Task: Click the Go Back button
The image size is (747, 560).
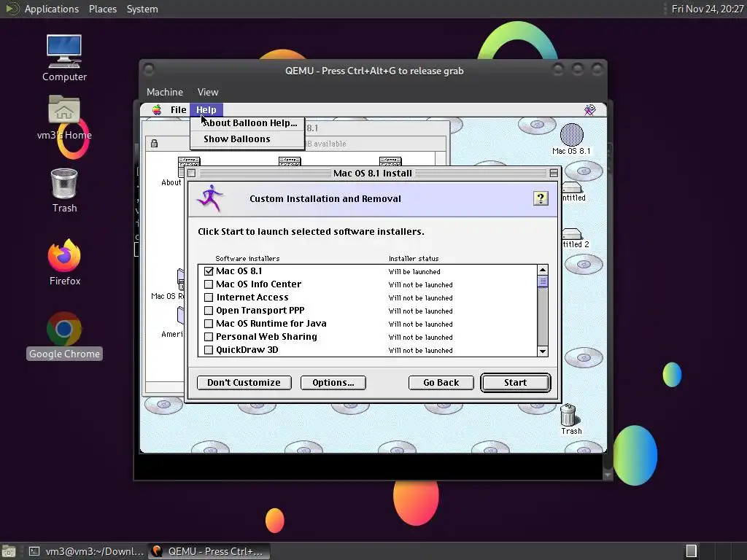Action: click(x=441, y=383)
